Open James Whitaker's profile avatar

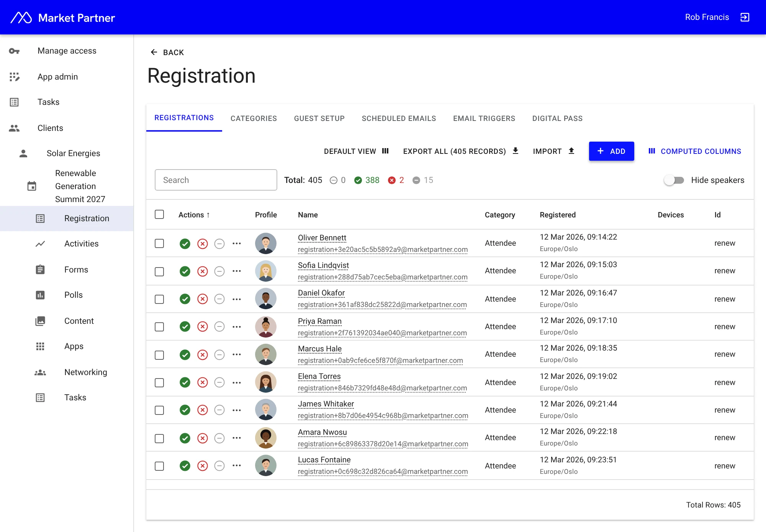coord(266,410)
